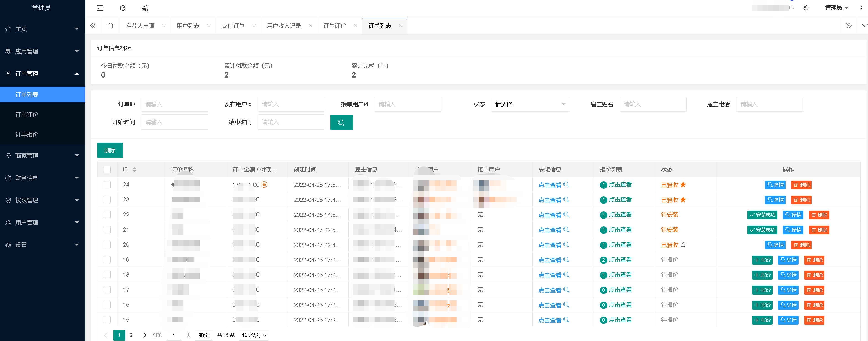
Task: Sort the table by the ID column
Action: click(134, 169)
